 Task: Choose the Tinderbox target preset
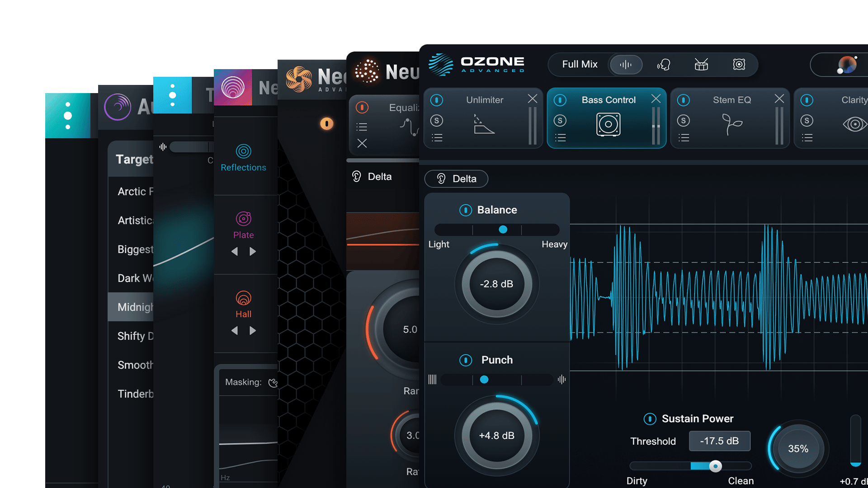pyautogui.click(x=131, y=394)
